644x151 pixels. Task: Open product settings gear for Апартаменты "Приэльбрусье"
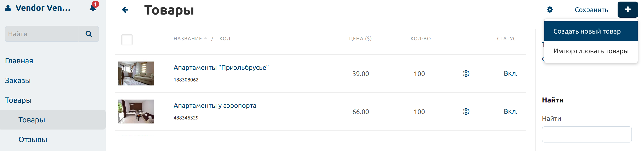pos(466,74)
